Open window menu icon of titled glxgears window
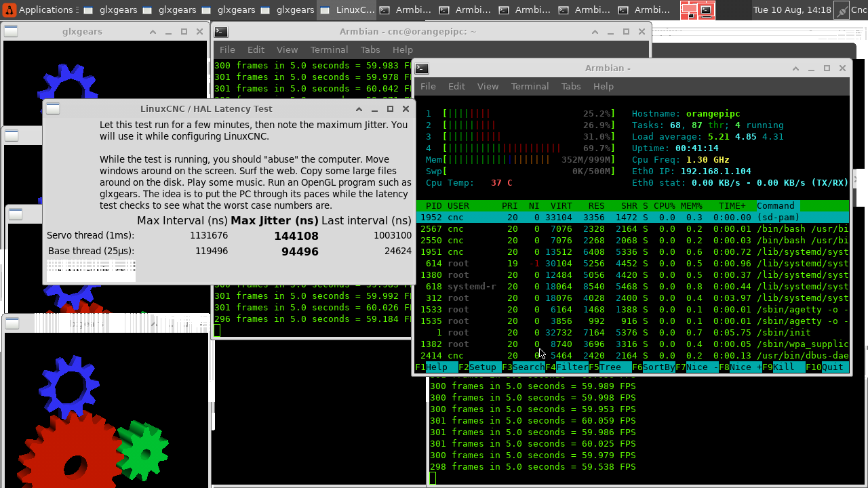 point(11,32)
